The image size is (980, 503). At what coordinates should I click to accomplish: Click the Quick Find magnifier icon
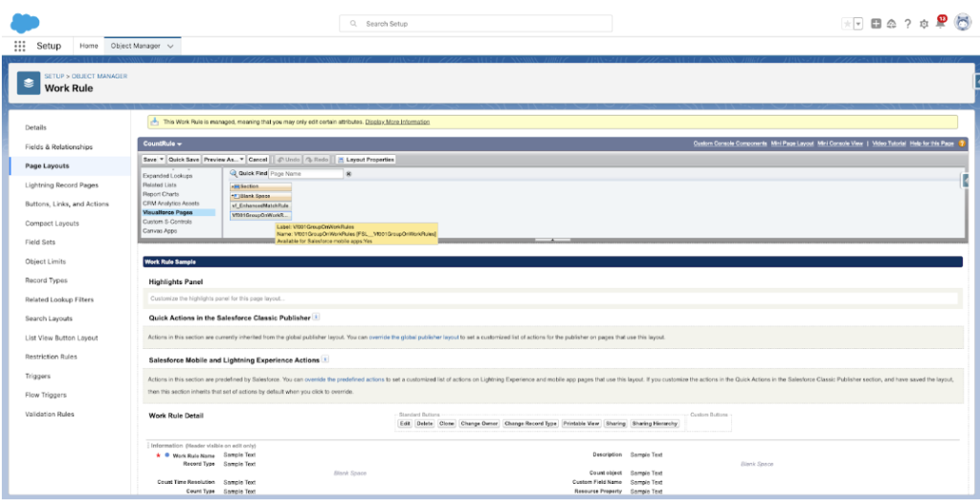coord(234,173)
